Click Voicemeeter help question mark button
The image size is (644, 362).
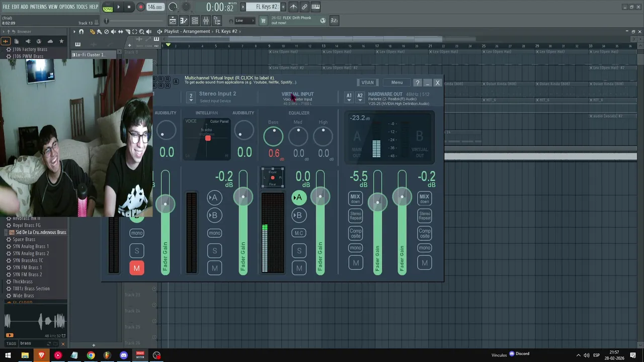click(418, 82)
